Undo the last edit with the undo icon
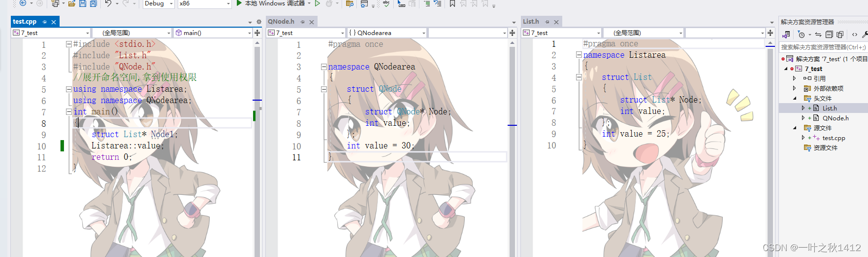This screenshot has height=257, width=868. pos(108,3)
